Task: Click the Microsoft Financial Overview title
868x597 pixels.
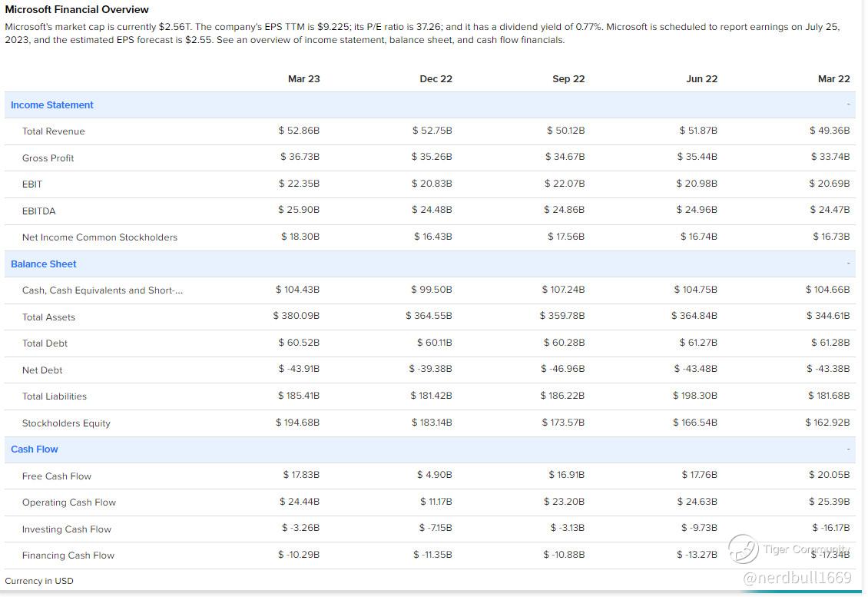Action: [x=77, y=10]
